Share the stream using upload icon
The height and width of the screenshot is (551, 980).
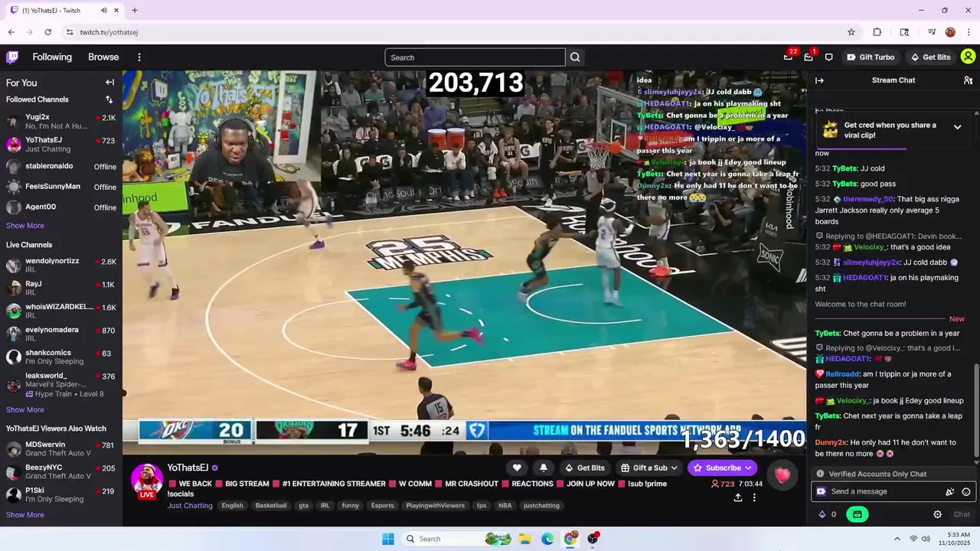pyautogui.click(x=737, y=497)
